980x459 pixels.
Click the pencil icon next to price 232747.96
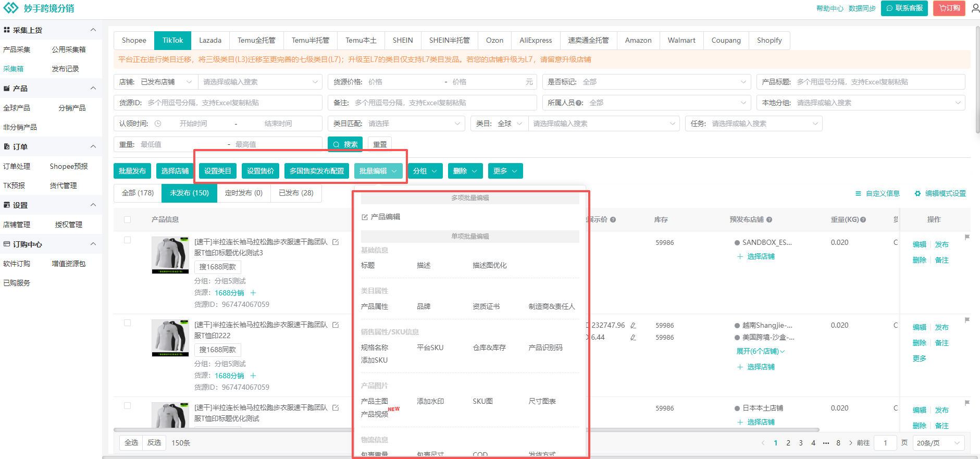coord(633,326)
